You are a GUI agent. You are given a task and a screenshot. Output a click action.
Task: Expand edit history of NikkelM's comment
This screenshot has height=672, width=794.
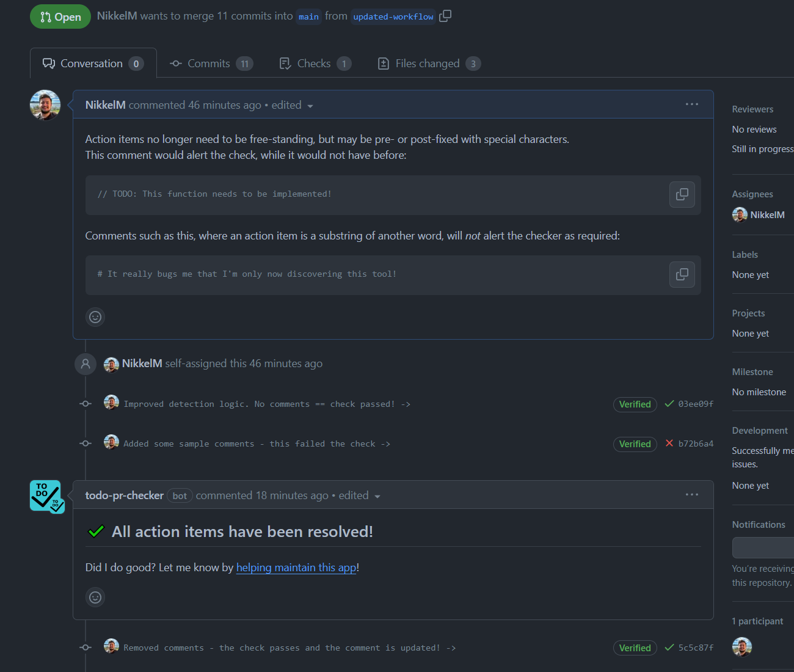pyautogui.click(x=310, y=106)
